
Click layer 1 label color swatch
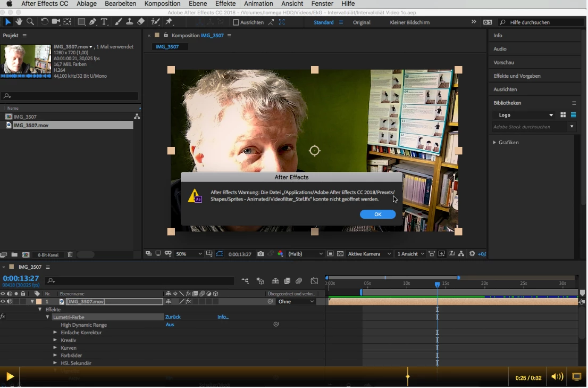(39, 302)
